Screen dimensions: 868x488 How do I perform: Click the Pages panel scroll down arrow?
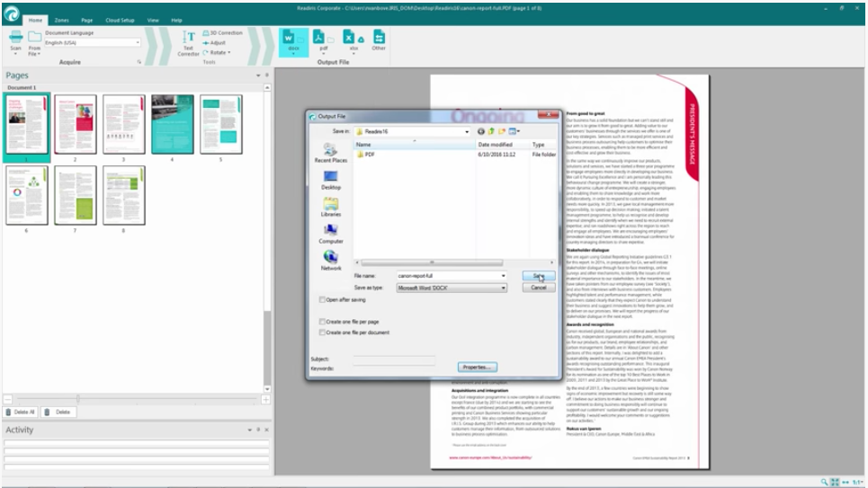pos(267,389)
